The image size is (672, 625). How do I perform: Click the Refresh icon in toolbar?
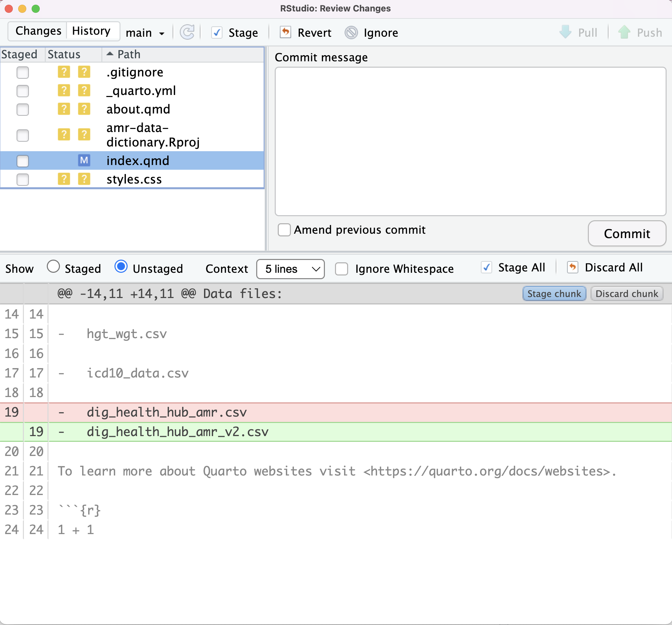[x=187, y=32]
